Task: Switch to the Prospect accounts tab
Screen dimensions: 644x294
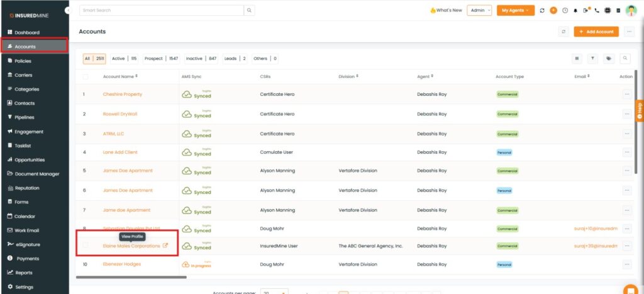Action: tap(161, 59)
